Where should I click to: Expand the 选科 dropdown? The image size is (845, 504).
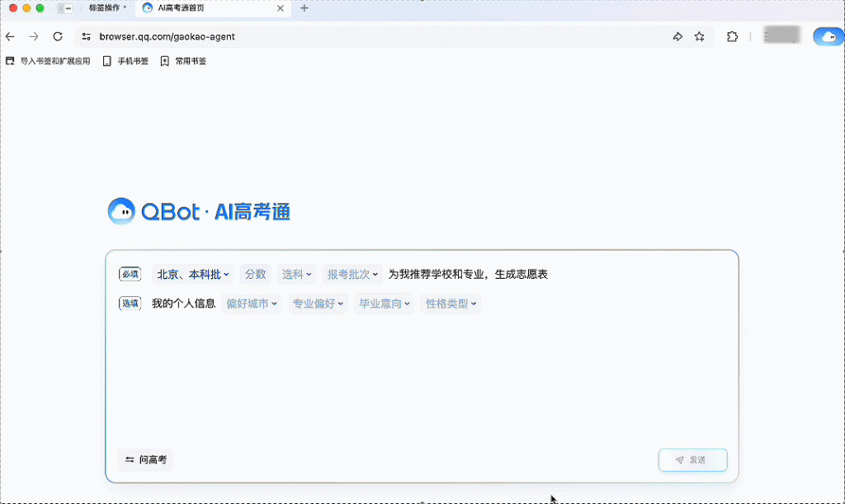tap(296, 275)
